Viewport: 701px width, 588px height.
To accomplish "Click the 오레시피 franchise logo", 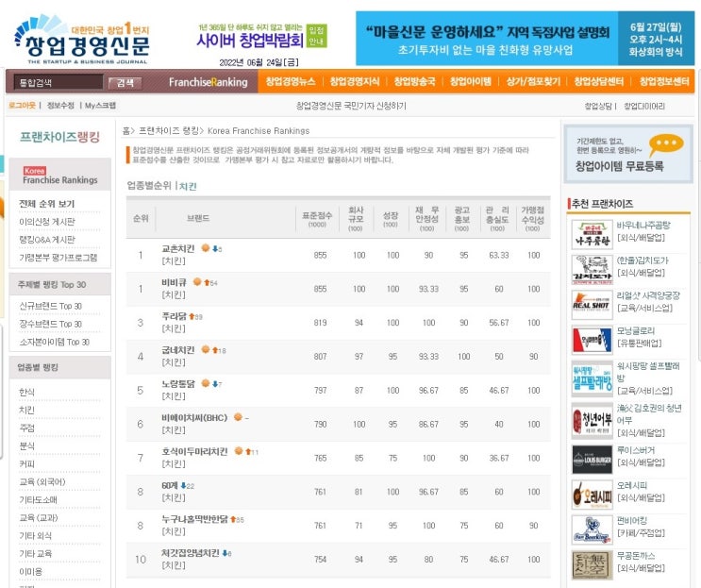I will (592, 495).
